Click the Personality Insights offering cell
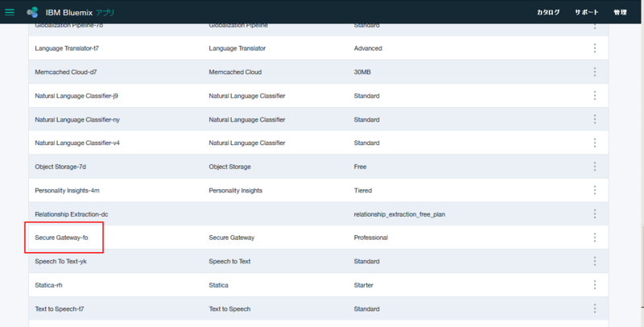 236,191
